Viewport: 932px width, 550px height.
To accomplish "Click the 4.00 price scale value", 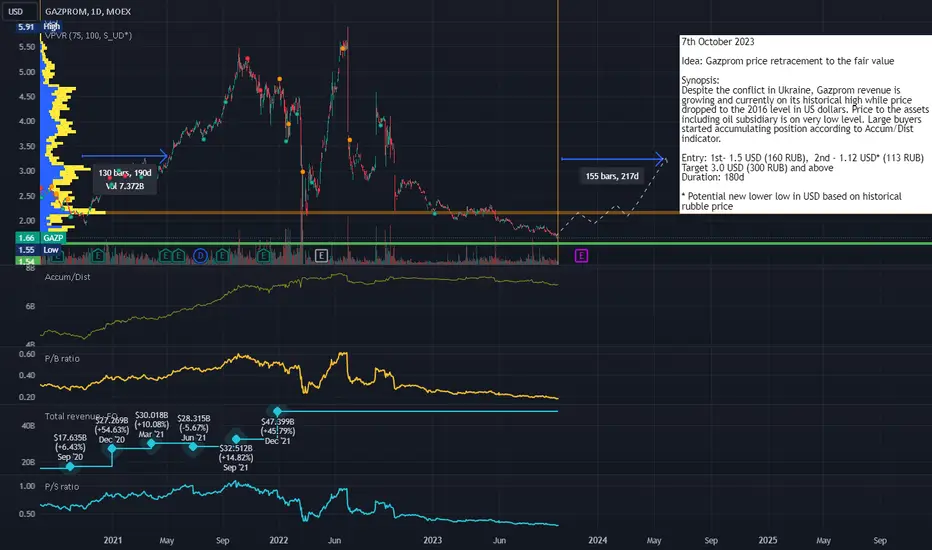I will [27, 121].
